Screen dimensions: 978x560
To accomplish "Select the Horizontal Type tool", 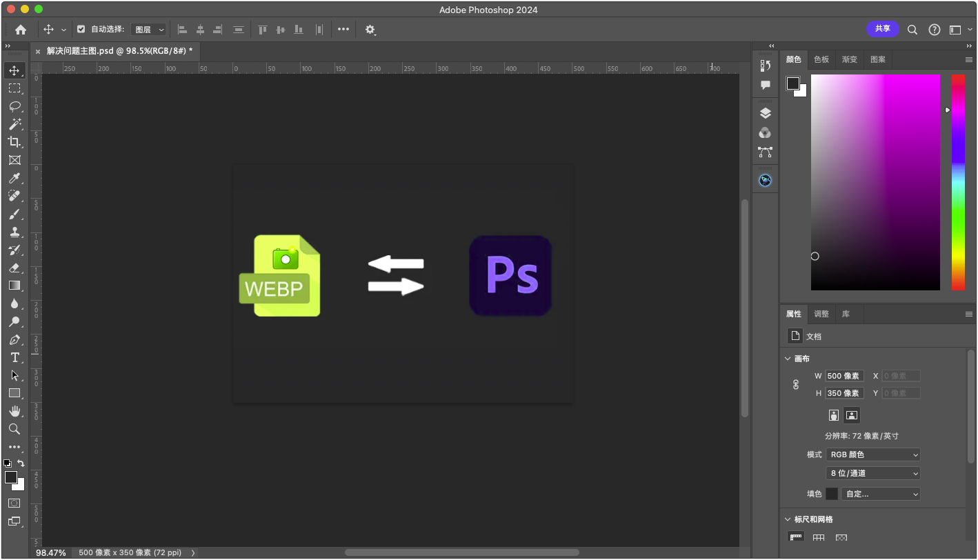I will (x=14, y=357).
